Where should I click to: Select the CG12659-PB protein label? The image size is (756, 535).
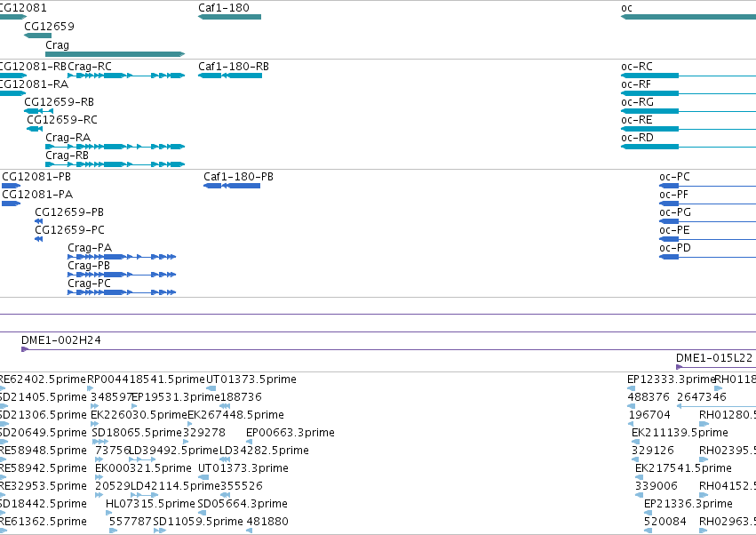tap(69, 212)
